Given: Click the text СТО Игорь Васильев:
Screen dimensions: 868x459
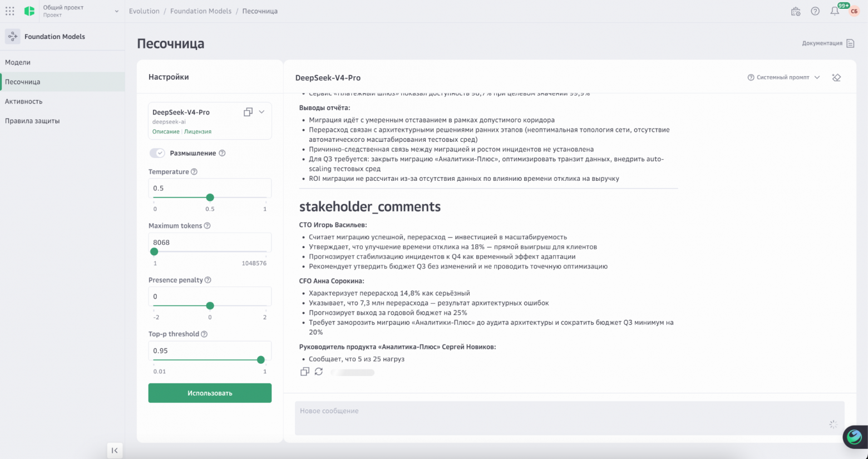Looking at the screenshot, I should [333, 225].
